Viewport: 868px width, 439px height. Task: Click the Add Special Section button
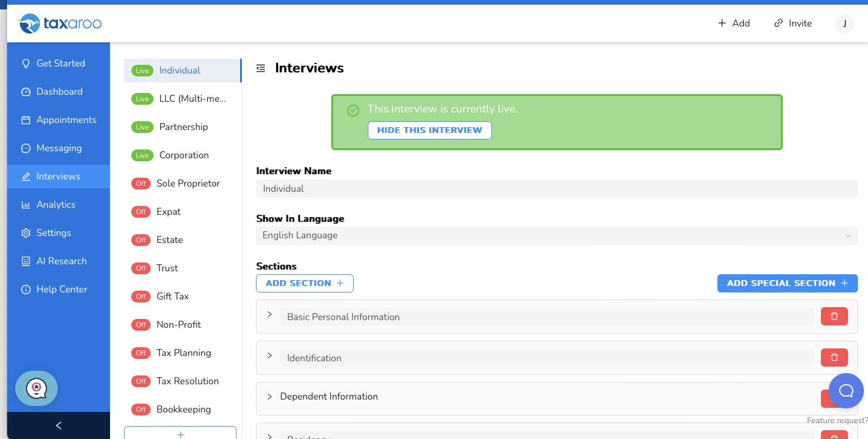(x=787, y=283)
